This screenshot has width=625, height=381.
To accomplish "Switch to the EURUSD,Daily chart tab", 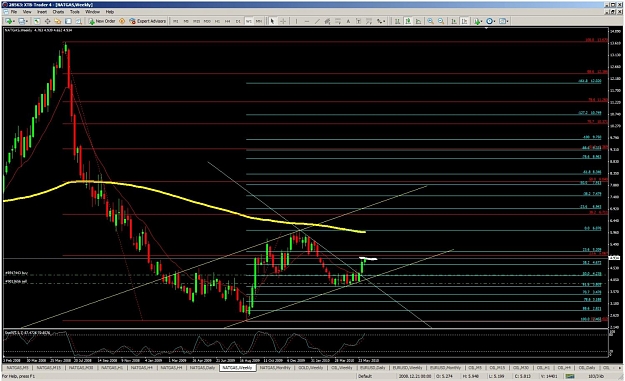I will pos(373,367).
